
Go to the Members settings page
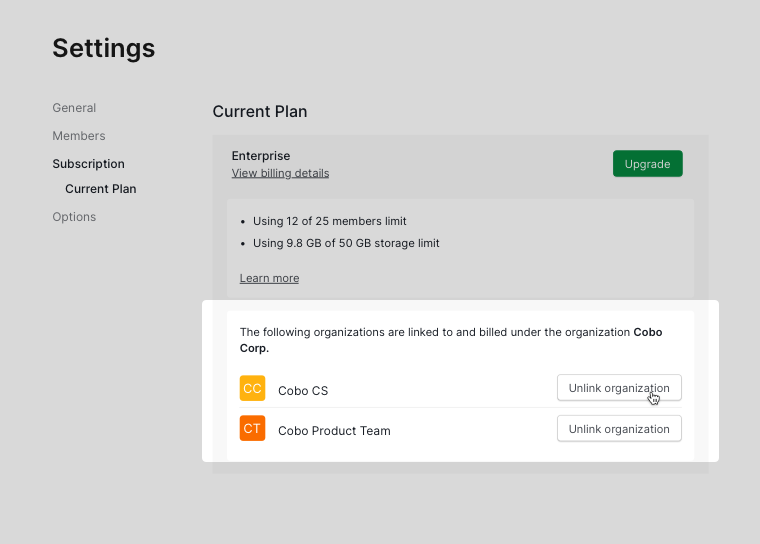78,136
